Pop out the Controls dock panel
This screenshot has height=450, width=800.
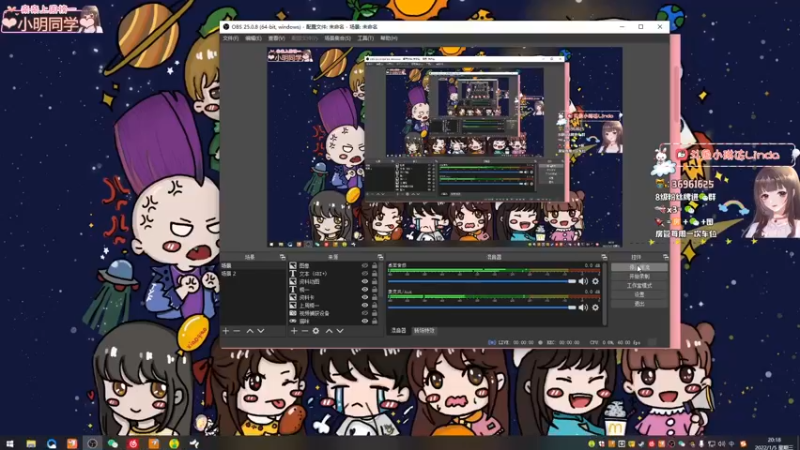click(x=665, y=257)
